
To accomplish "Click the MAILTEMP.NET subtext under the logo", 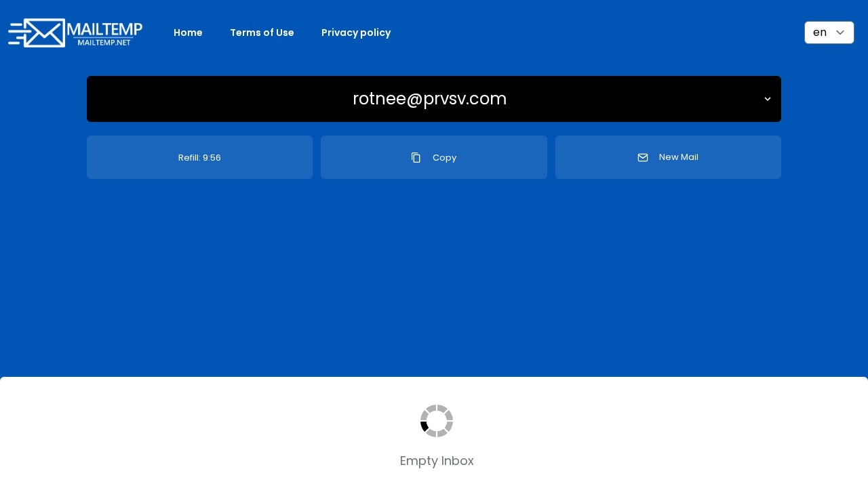I will pyautogui.click(x=104, y=42).
